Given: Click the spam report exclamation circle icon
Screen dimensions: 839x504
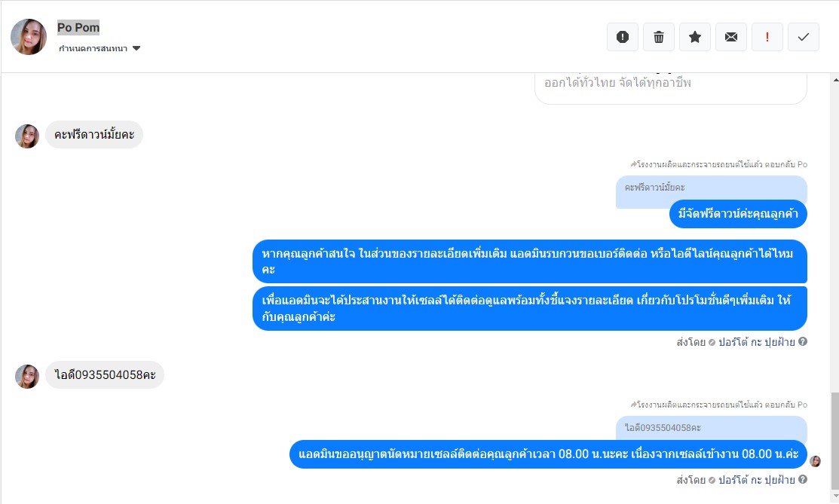Looking at the screenshot, I should point(623,37).
